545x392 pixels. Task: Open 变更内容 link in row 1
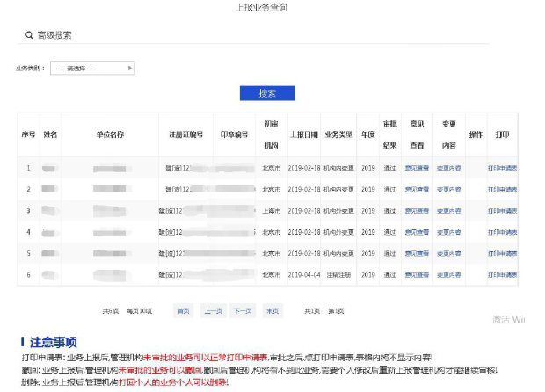point(448,167)
